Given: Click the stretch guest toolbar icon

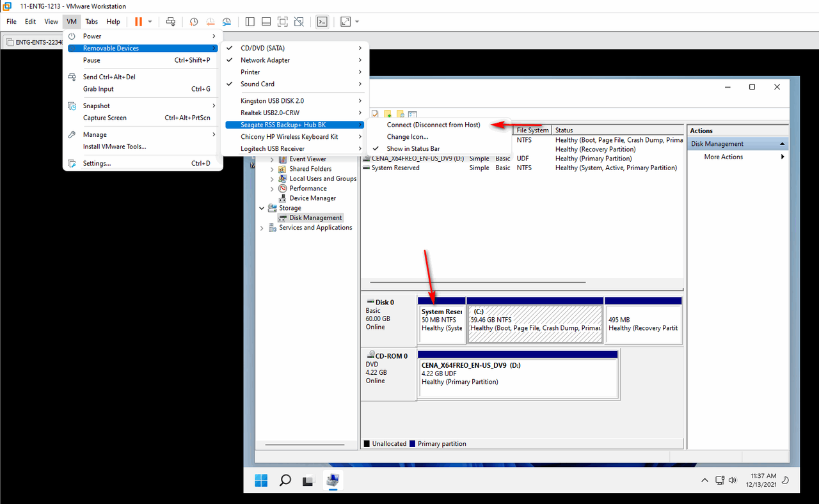Looking at the screenshot, I should (x=346, y=22).
